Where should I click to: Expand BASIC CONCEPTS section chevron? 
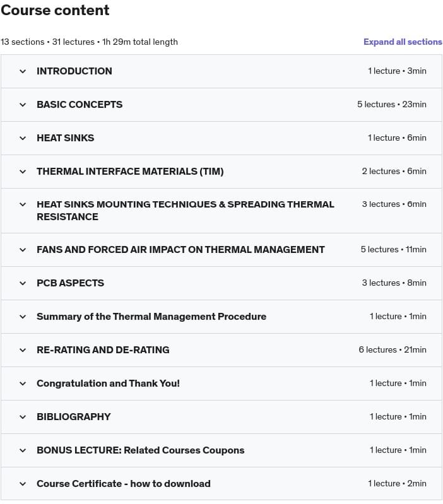coord(23,105)
